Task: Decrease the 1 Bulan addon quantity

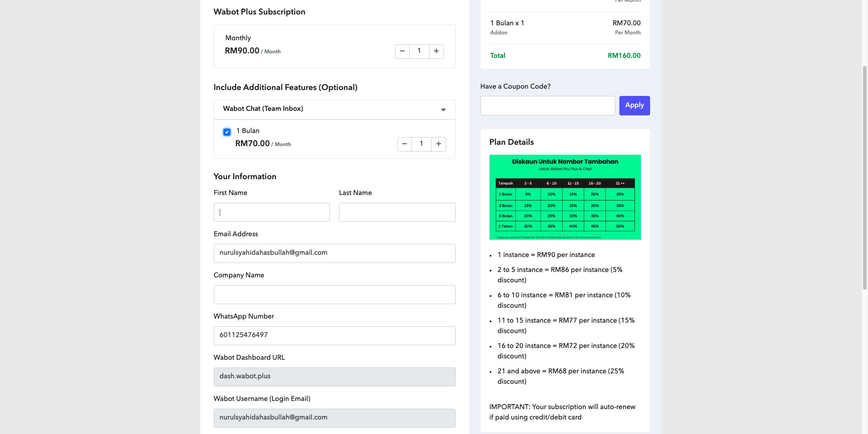Action: coord(405,144)
